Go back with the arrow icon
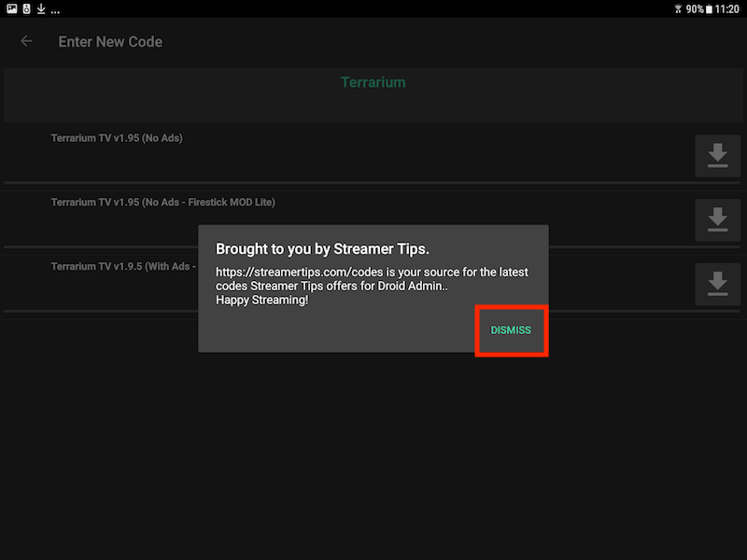747x560 pixels. click(27, 41)
